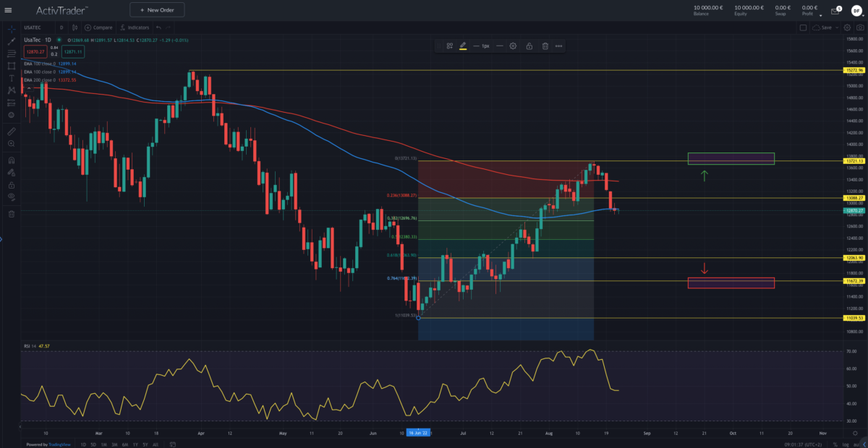Select the 5D time range
The height and width of the screenshot is (448, 868).
click(94, 444)
